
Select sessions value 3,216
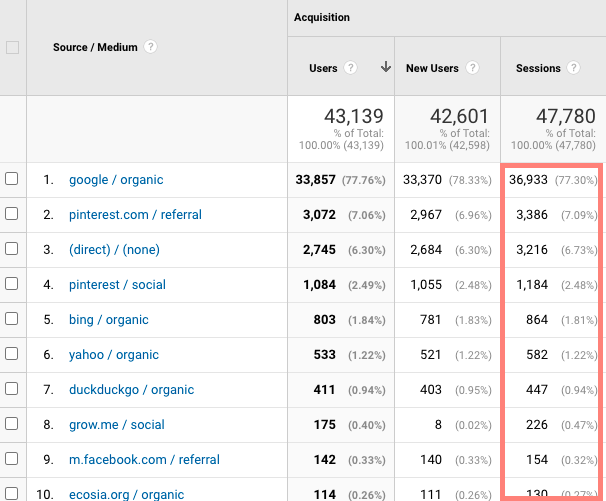click(x=532, y=250)
